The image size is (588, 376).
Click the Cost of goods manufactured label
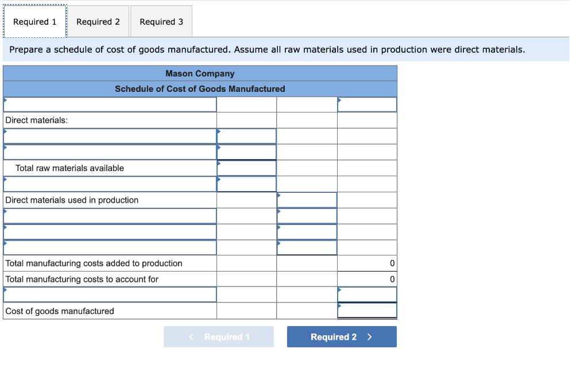coord(60,311)
